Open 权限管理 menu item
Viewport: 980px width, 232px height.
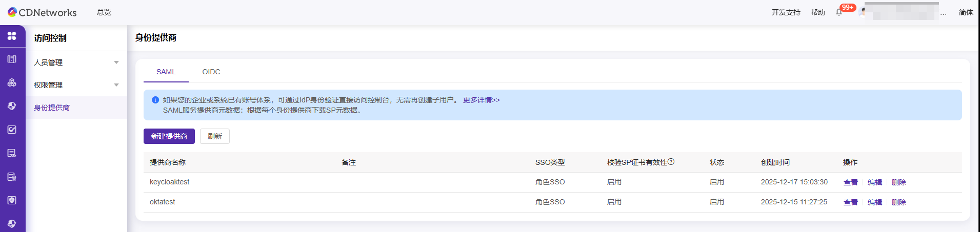tap(76, 85)
